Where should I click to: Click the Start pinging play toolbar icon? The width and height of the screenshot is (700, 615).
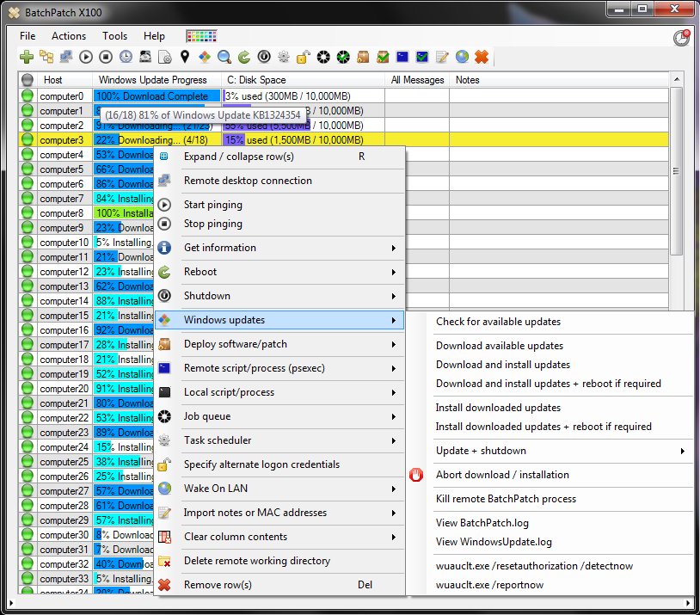pyautogui.click(x=86, y=57)
